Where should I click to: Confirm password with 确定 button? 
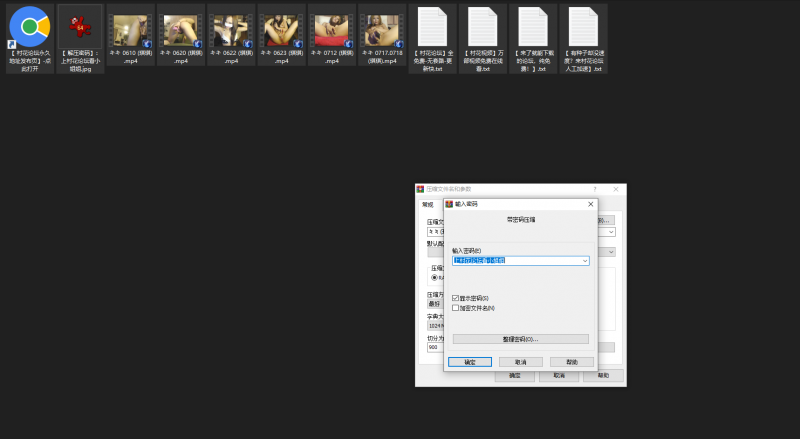470,362
